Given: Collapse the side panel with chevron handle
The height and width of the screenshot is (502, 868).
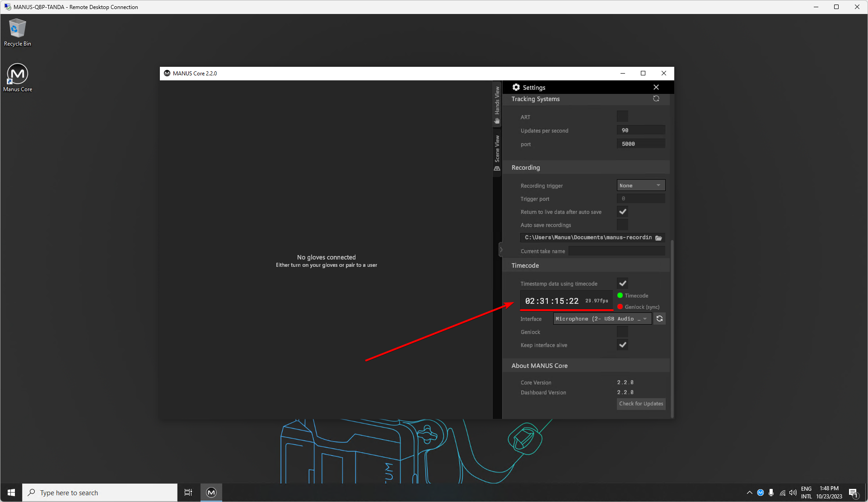Looking at the screenshot, I should pyautogui.click(x=500, y=250).
